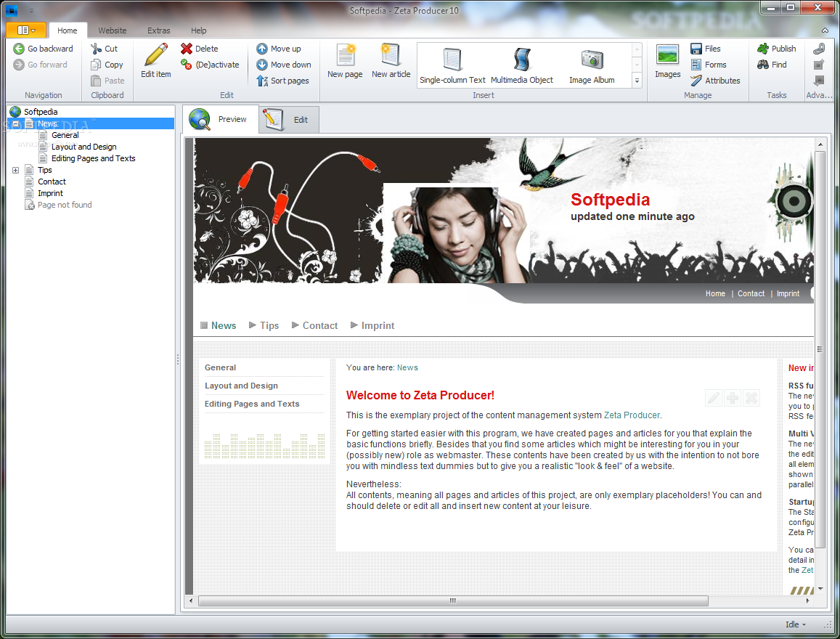
Task: Open Sort pages
Action: click(282, 81)
